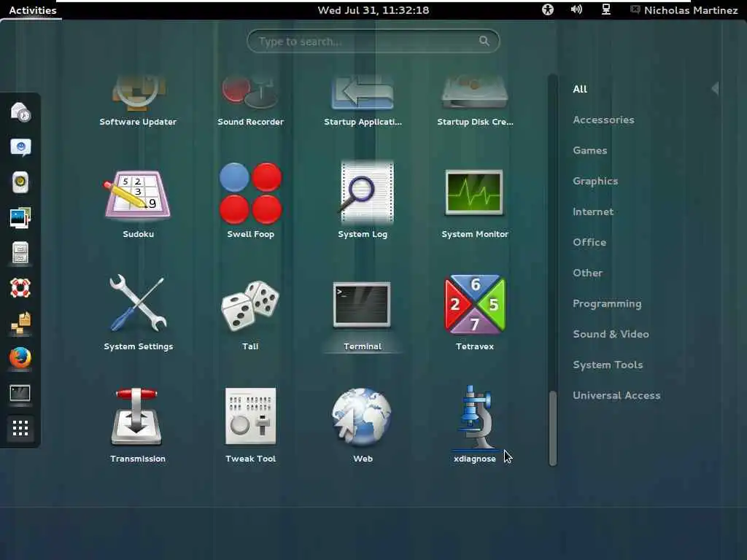Show the Programming category
Screen dimensions: 747x560
pos(607,304)
